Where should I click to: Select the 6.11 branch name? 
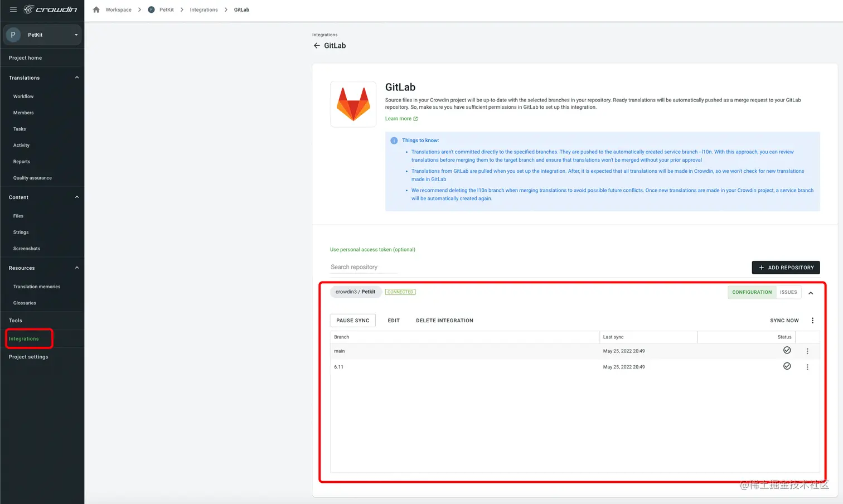(338, 367)
